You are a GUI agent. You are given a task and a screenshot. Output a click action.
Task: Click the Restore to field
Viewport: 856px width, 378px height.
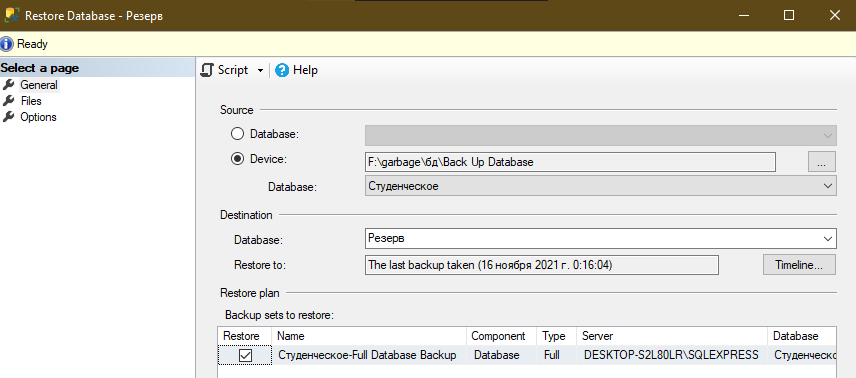point(541,265)
